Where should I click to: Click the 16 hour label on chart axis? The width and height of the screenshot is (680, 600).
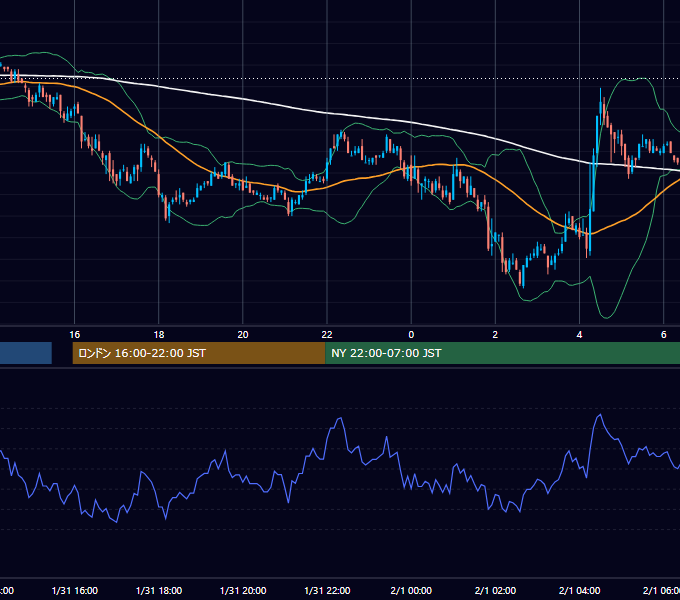click(75, 334)
